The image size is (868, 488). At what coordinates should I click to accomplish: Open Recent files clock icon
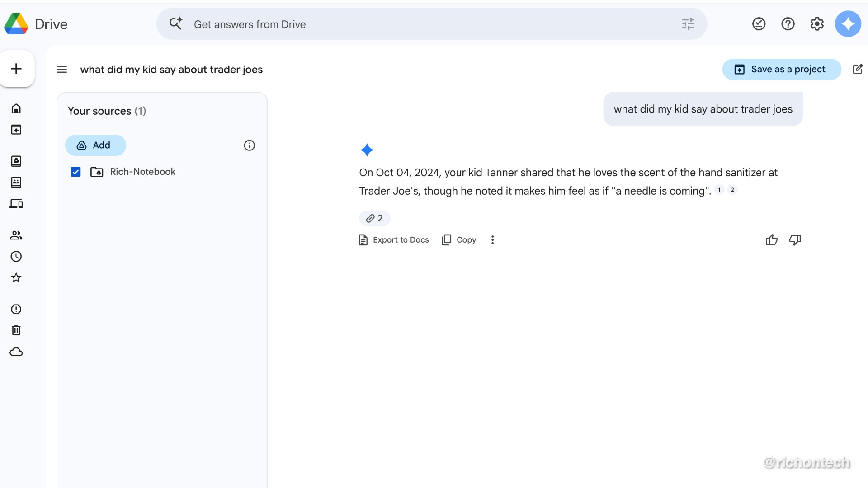[x=16, y=257]
